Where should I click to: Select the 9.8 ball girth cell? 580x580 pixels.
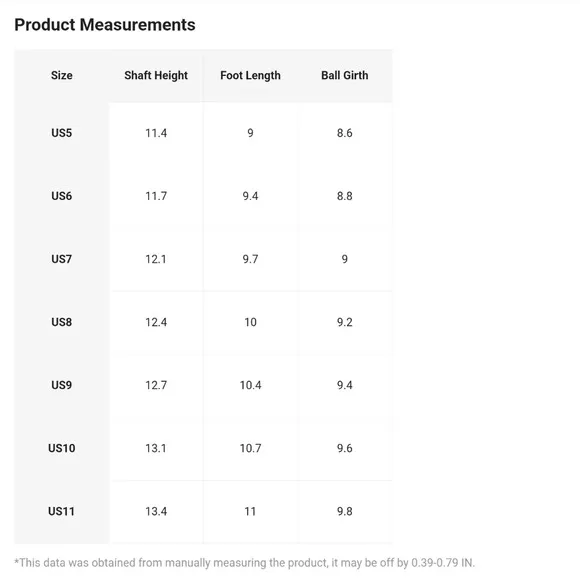pos(345,511)
